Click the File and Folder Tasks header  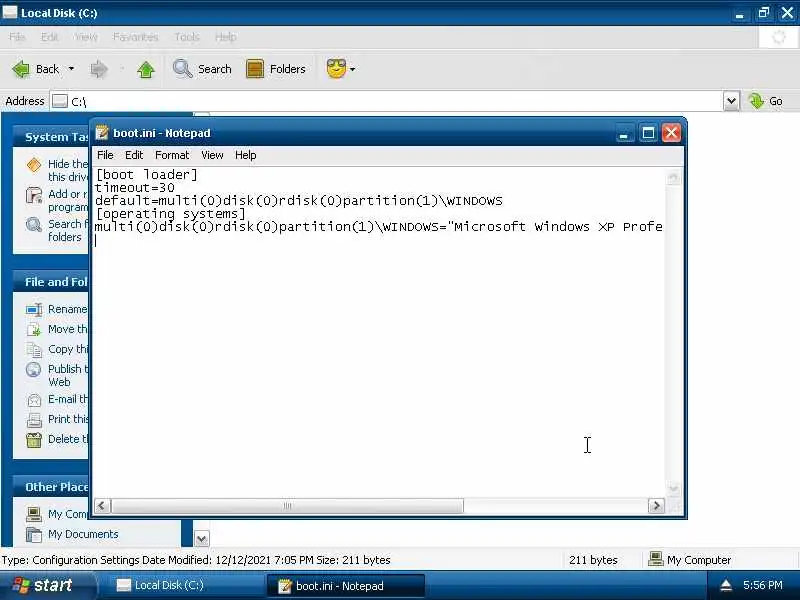coord(51,282)
